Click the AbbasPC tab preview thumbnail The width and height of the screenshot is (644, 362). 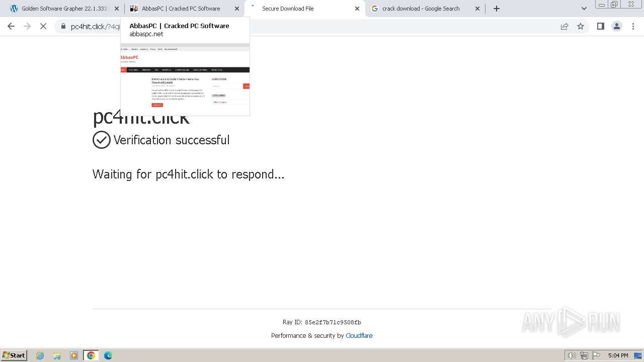tap(185, 79)
